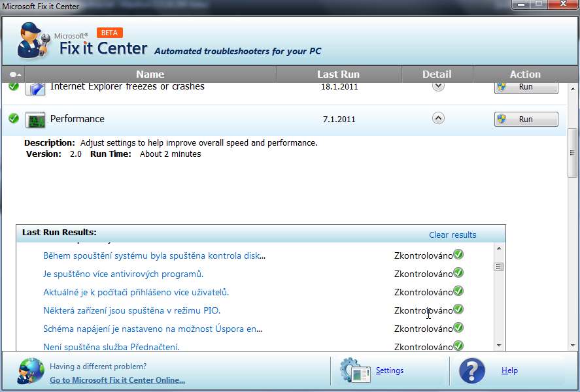Click the Clear results link
Image resolution: width=580 pixels, height=392 pixels.
click(452, 235)
